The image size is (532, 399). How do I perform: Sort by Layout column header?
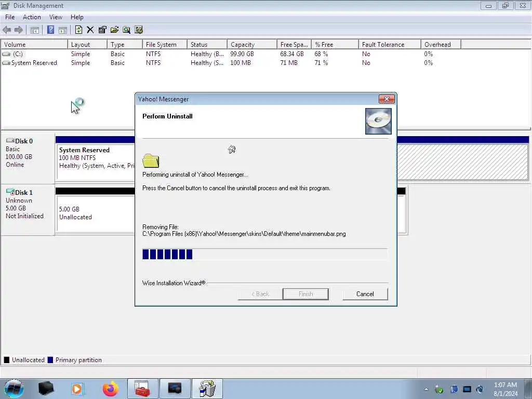(87, 45)
